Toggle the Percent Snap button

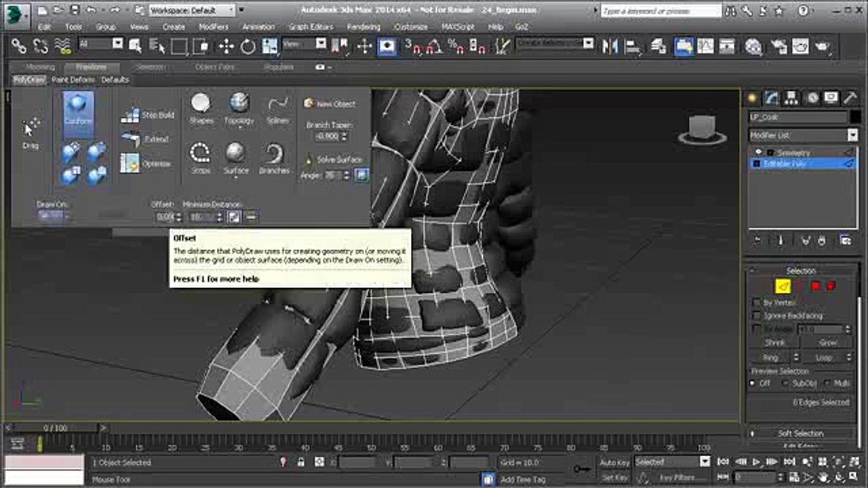tap(456, 46)
